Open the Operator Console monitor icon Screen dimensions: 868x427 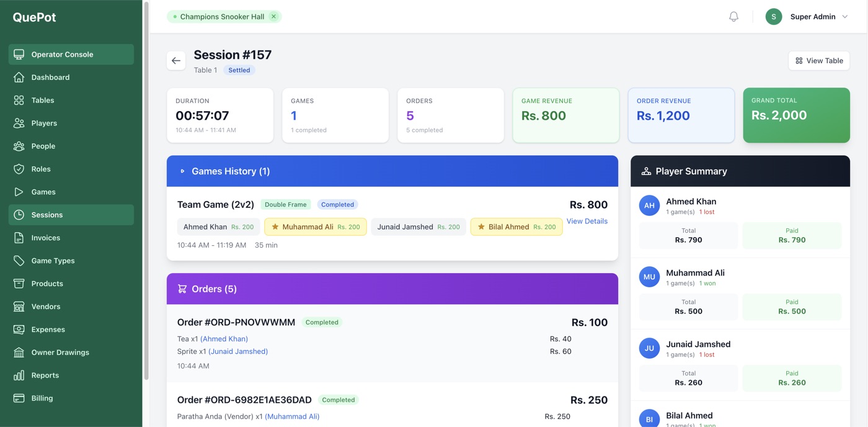tap(19, 55)
